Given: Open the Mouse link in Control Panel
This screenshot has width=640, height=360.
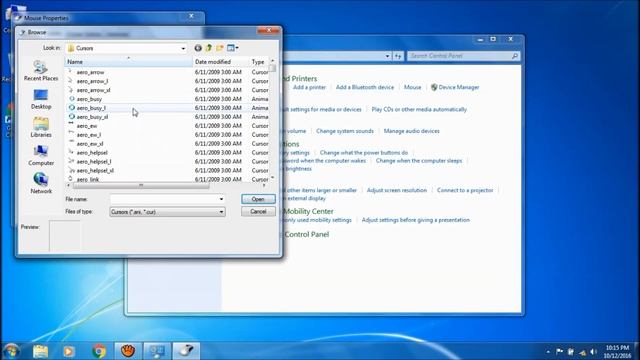Looking at the screenshot, I should (412, 87).
